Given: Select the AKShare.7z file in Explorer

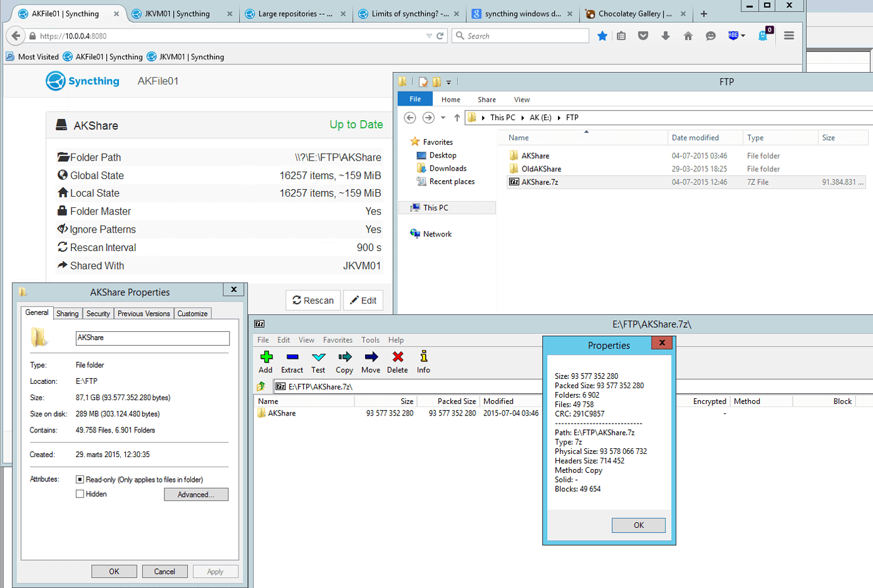Looking at the screenshot, I should (686, 182).
